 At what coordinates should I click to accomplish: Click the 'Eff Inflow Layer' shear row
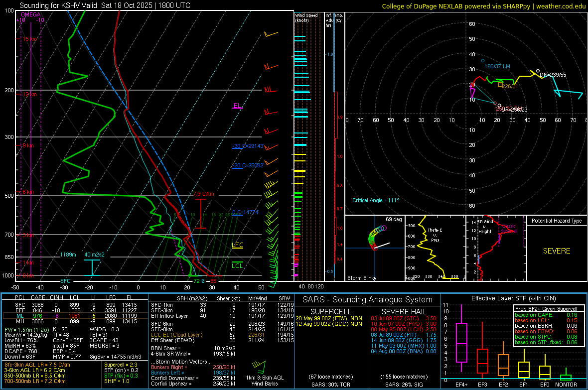click(222, 316)
